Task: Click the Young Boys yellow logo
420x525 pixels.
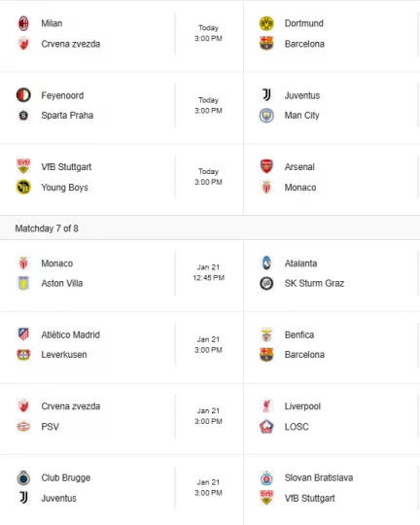Action: coord(23,188)
